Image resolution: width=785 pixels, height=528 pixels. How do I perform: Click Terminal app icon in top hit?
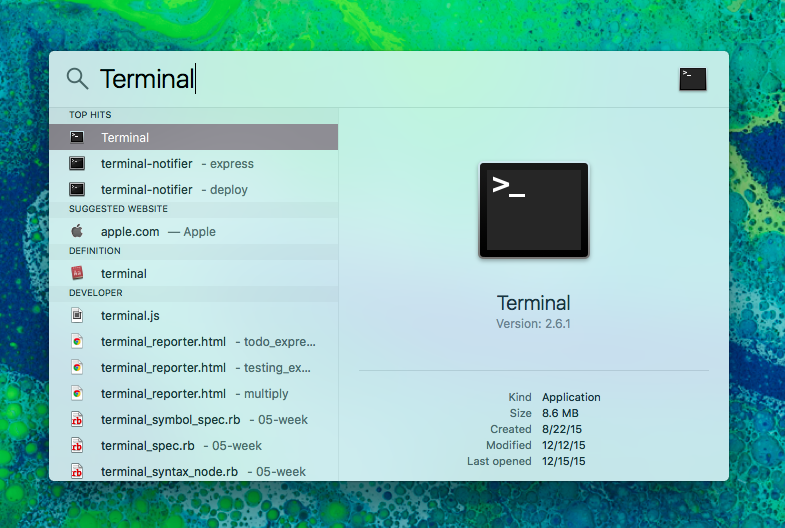click(77, 137)
